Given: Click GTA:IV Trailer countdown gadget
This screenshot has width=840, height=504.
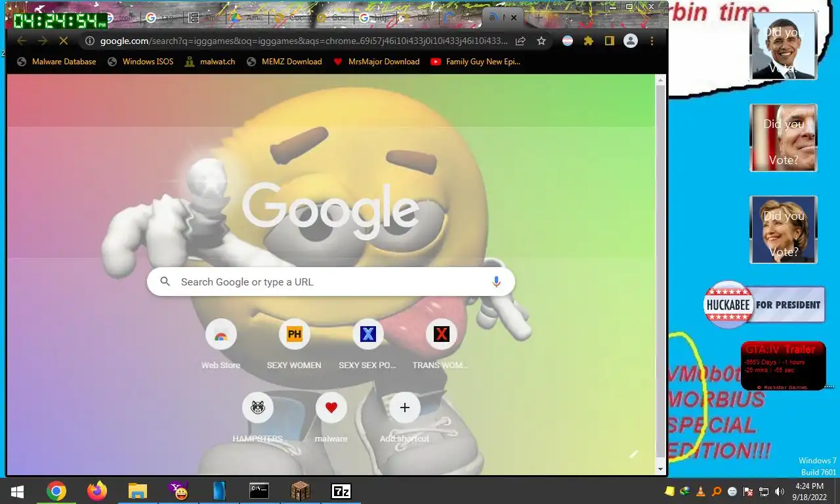Looking at the screenshot, I should pyautogui.click(x=783, y=366).
